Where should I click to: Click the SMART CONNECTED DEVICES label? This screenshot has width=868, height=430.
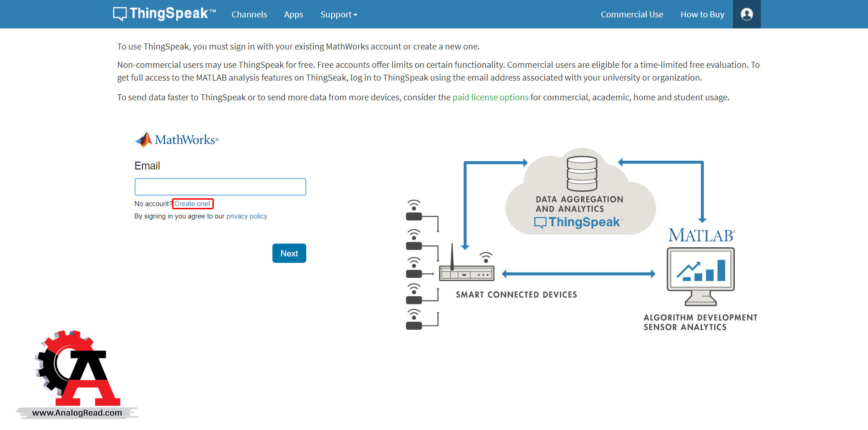point(516,294)
